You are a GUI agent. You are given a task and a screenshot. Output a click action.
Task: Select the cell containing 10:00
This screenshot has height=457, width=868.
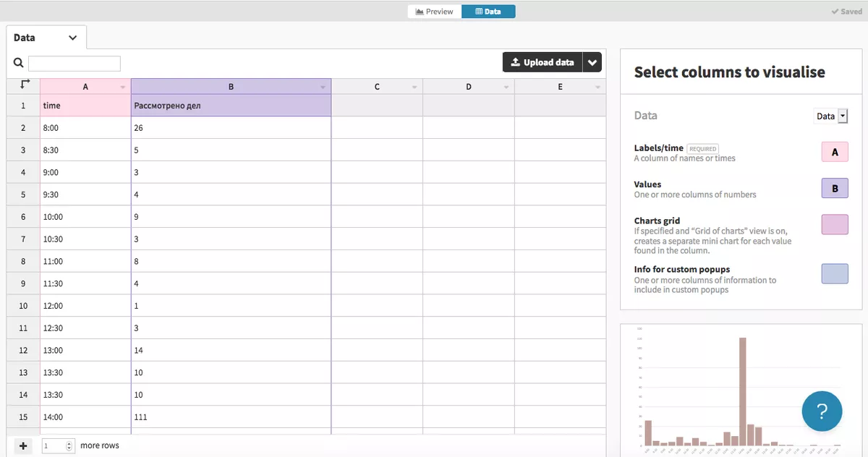pyautogui.click(x=85, y=217)
